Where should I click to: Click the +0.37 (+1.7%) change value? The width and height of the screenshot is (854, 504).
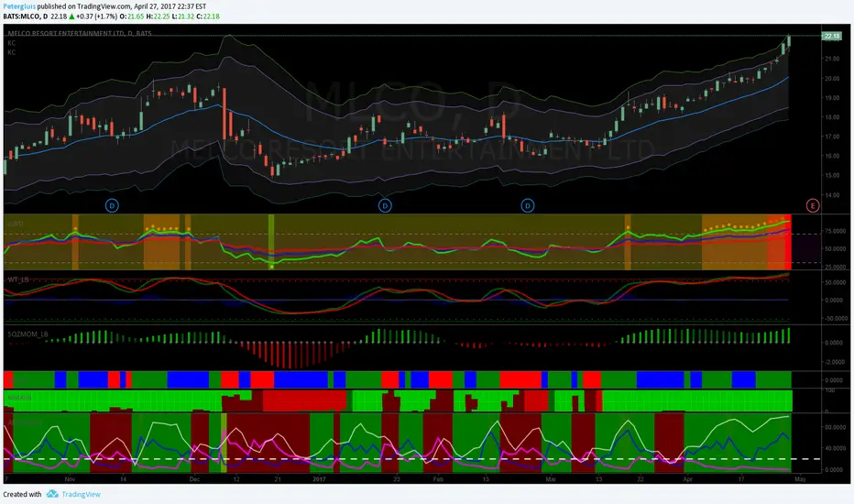pos(96,16)
